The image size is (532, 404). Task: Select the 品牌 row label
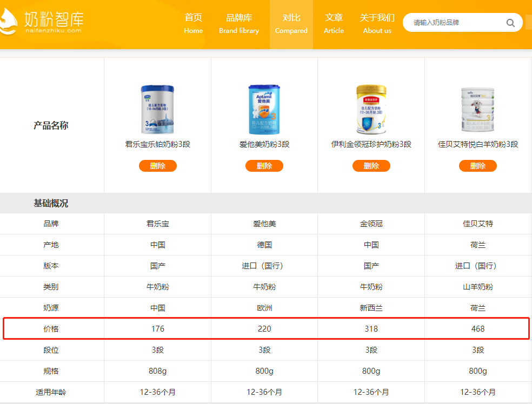[51, 224]
